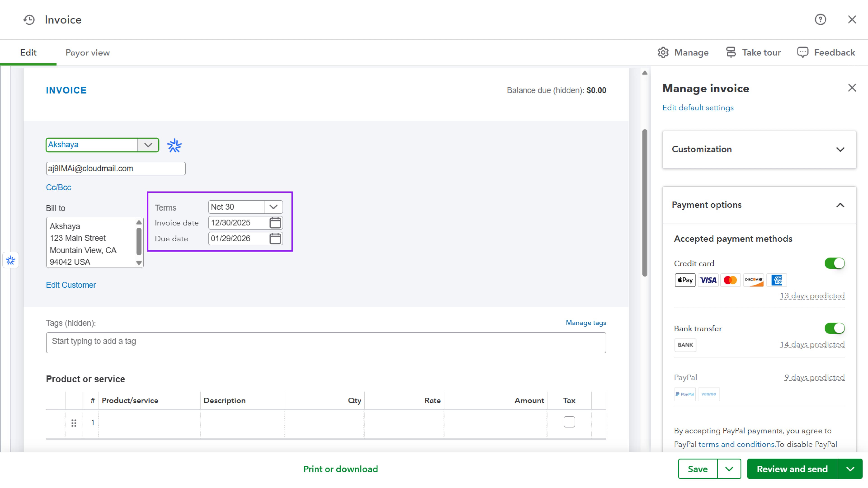868x488 pixels.
Task: Open the Due date calendar picker
Action: tap(275, 238)
